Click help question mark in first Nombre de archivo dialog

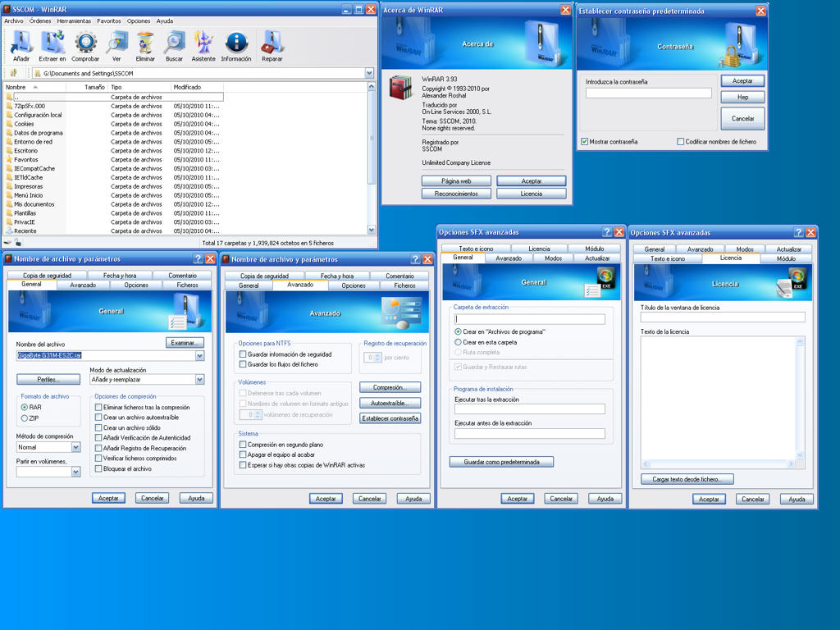click(x=198, y=259)
